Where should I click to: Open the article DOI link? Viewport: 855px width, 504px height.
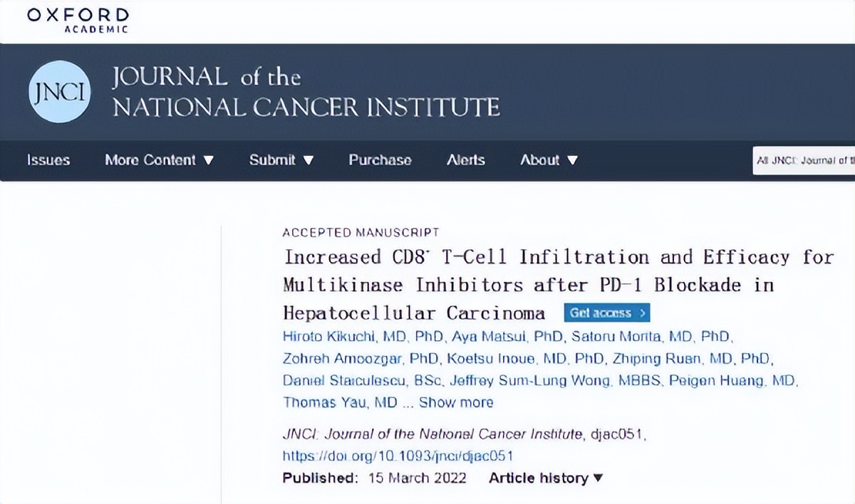coord(398,456)
